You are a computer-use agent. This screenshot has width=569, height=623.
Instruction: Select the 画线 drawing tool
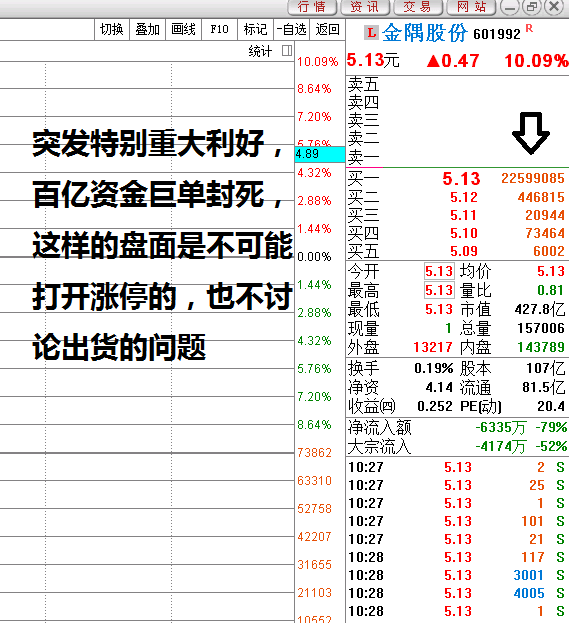point(183,29)
